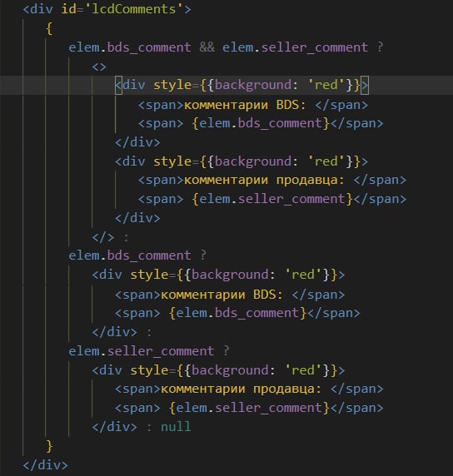Click the final closing </div> tag
The image size is (453, 476).
pos(45,465)
